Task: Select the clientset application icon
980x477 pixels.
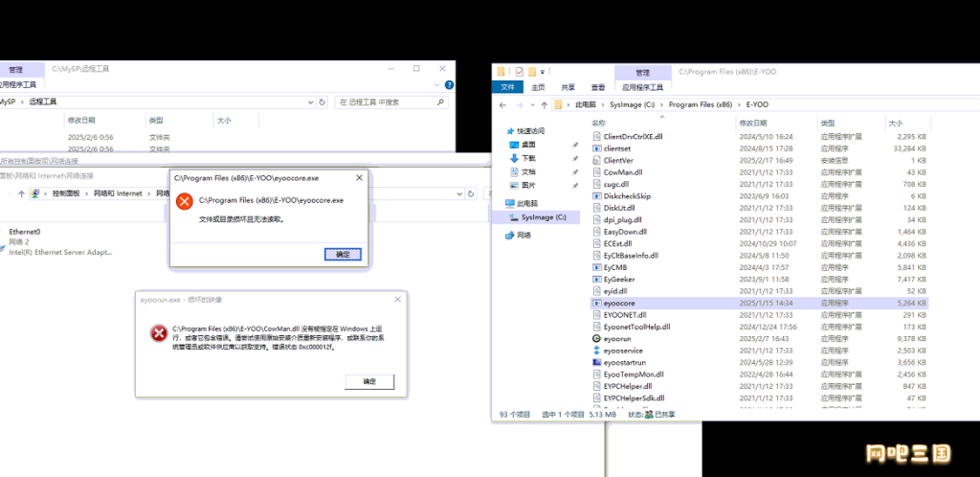Action: click(596, 148)
